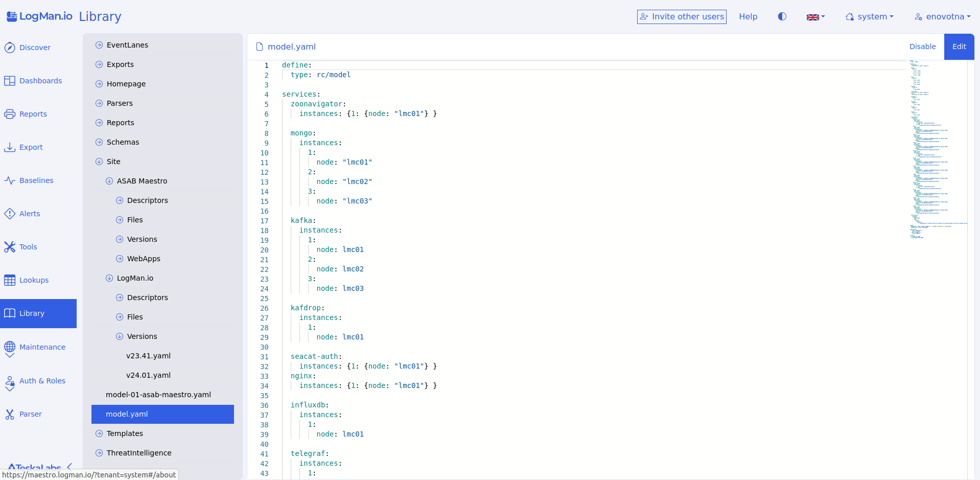Image resolution: width=980 pixels, height=480 pixels.
Task: Go to the Baselines menu item
Action: [x=38, y=180]
